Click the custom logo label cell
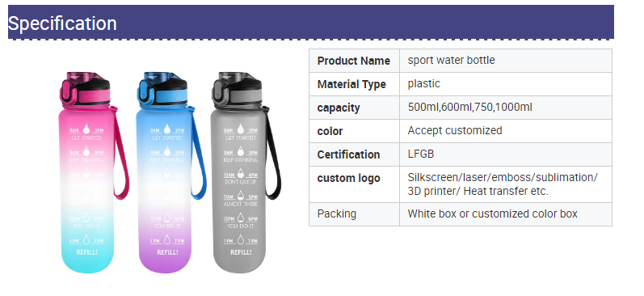 354,184
